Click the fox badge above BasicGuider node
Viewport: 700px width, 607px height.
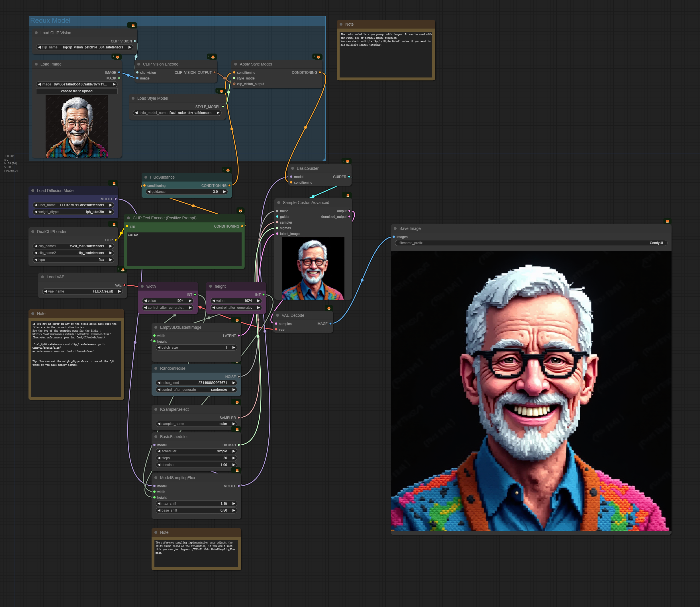tap(347, 161)
